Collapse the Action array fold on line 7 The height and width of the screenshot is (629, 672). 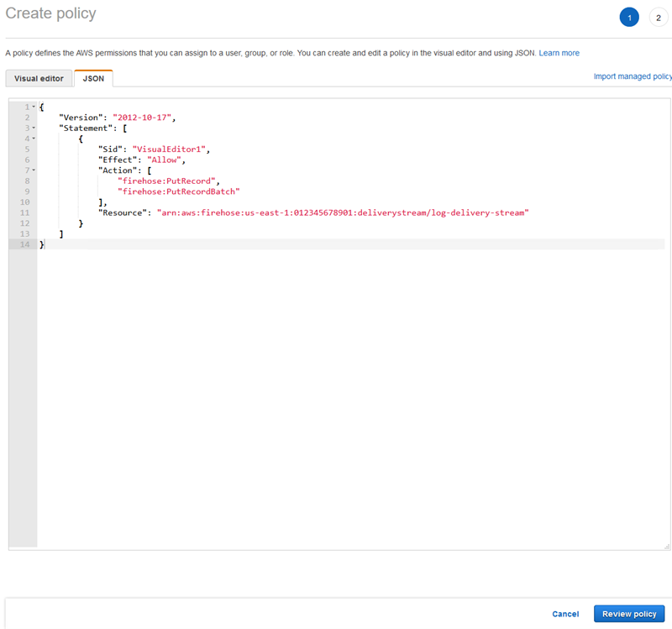tap(34, 170)
